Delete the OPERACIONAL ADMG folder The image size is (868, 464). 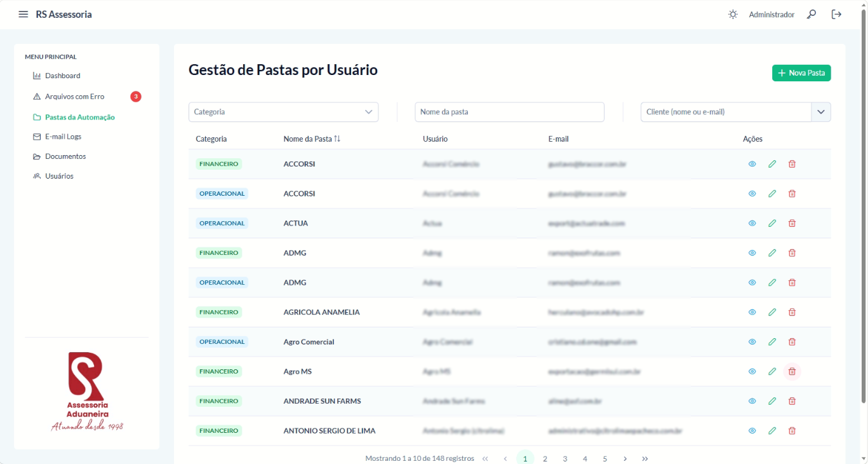tap(792, 282)
